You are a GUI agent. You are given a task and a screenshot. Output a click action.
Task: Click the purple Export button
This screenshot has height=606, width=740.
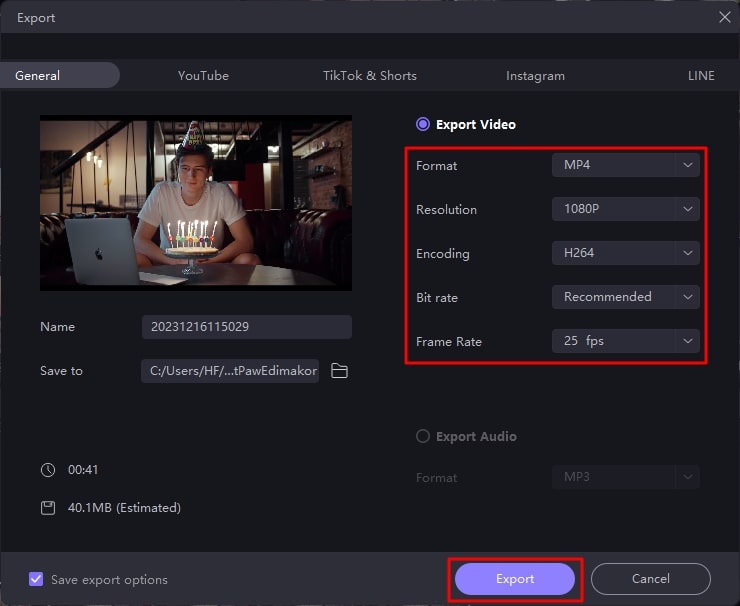(515, 579)
